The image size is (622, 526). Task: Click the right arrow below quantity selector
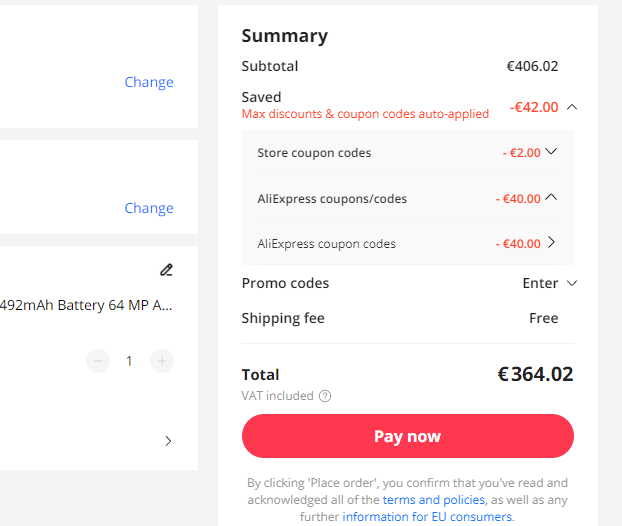point(168,441)
